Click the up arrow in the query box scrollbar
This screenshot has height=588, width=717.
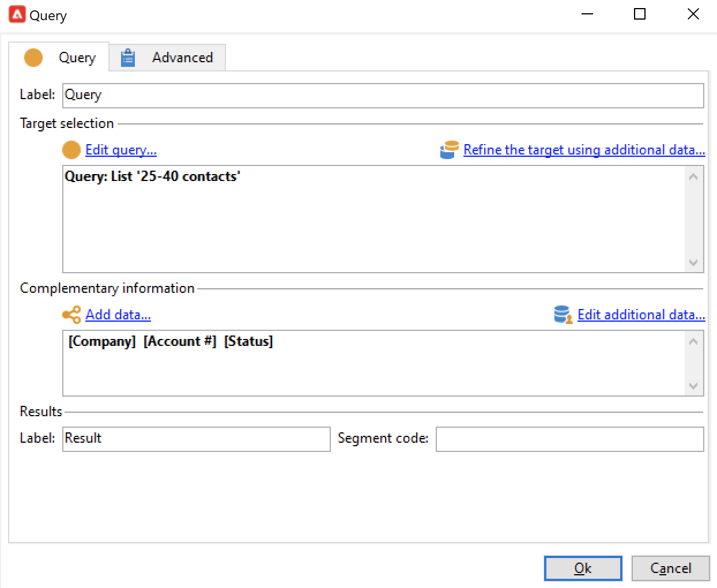point(693,176)
